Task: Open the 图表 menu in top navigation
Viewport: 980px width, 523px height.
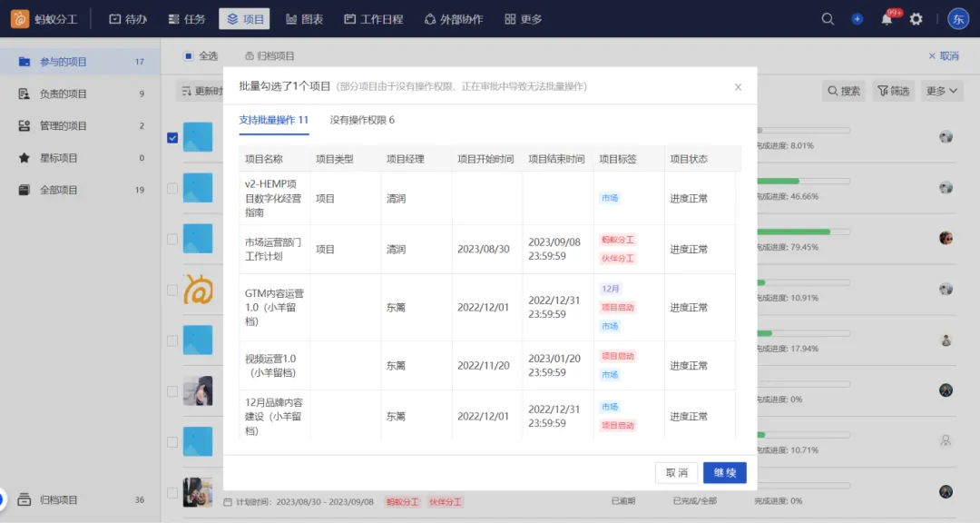Action: coord(304,19)
